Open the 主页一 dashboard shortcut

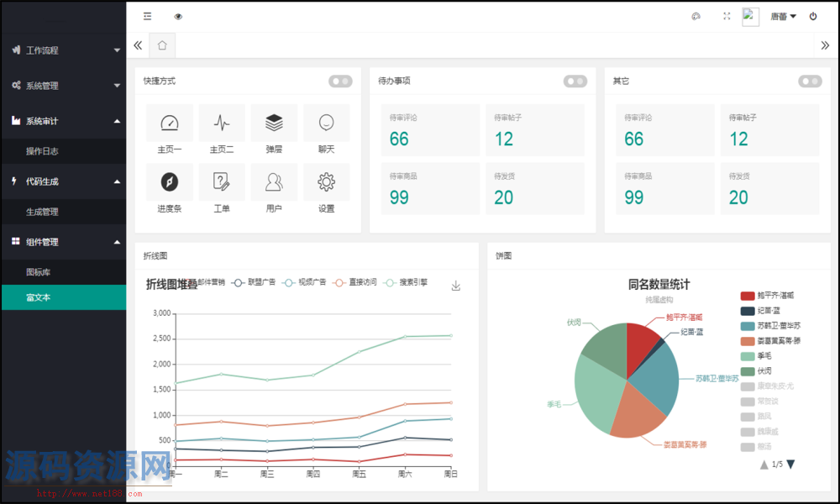[170, 129]
